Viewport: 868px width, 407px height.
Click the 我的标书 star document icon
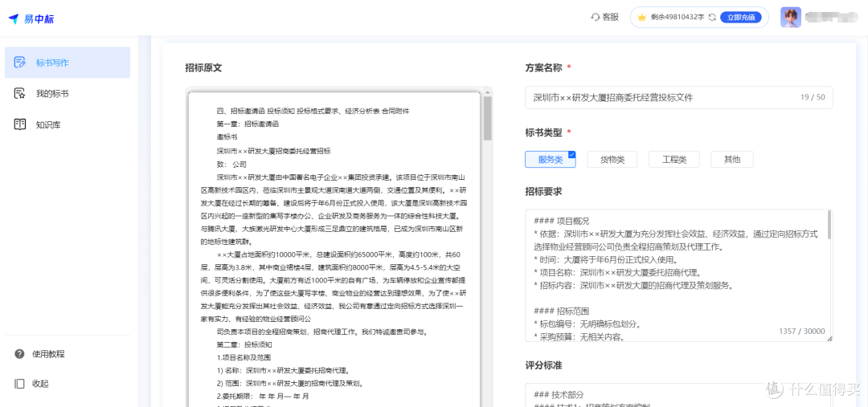(20, 93)
